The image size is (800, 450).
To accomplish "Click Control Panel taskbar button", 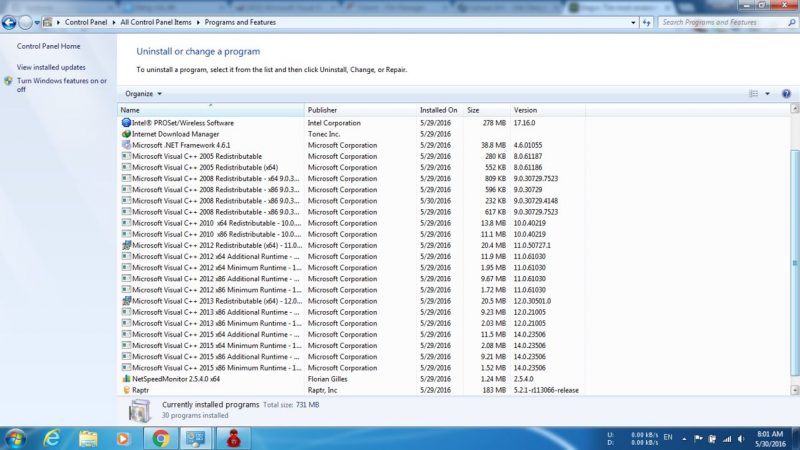I will pos(195,439).
